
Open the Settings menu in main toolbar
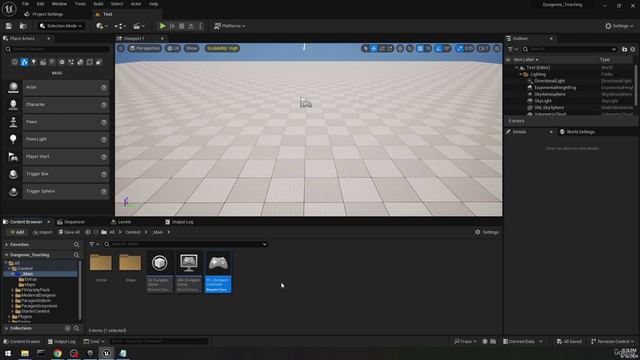619,26
